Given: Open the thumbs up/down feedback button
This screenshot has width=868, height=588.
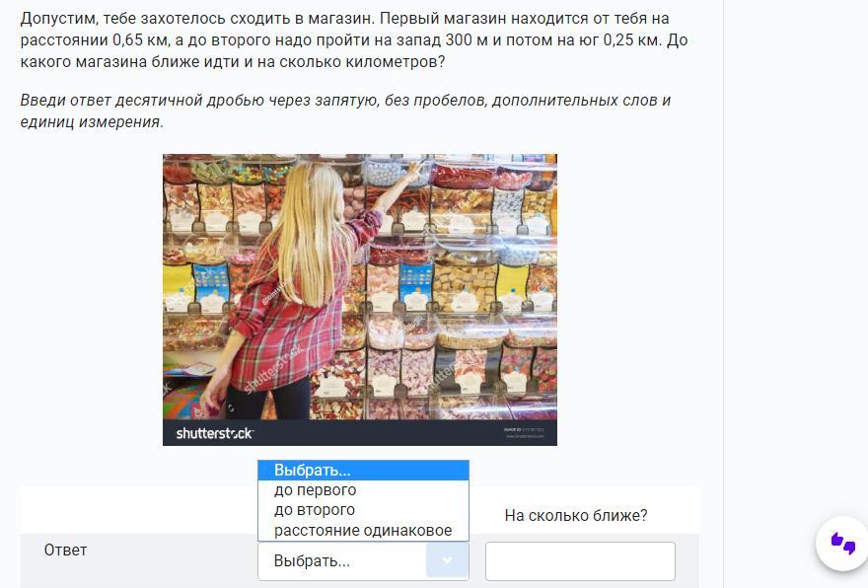Looking at the screenshot, I should [x=842, y=544].
